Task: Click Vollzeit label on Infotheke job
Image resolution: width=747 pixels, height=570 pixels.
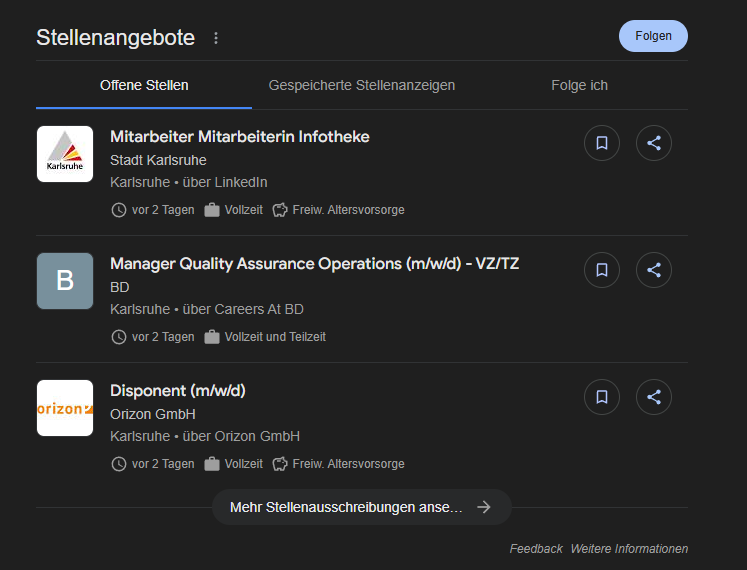Action: (243, 210)
